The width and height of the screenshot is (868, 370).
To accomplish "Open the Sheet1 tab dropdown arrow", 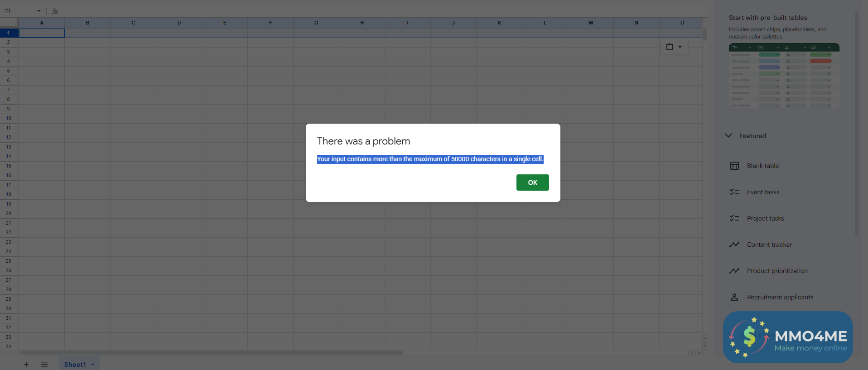I will [93, 365].
